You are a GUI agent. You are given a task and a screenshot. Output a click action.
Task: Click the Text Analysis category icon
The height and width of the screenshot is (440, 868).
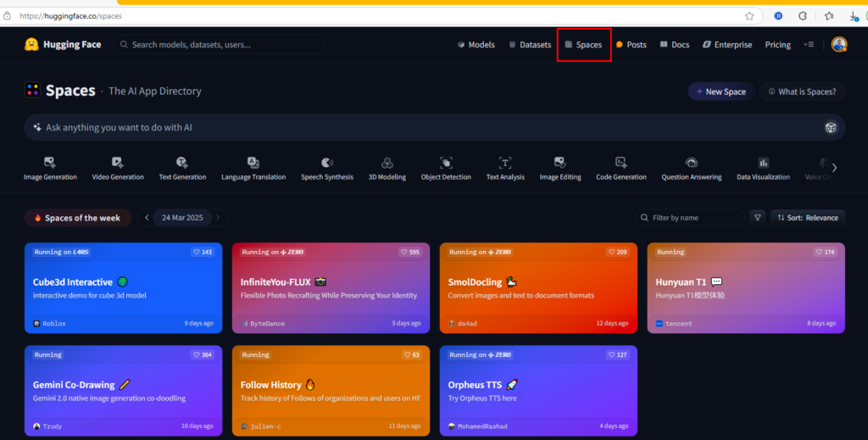pos(505,162)
